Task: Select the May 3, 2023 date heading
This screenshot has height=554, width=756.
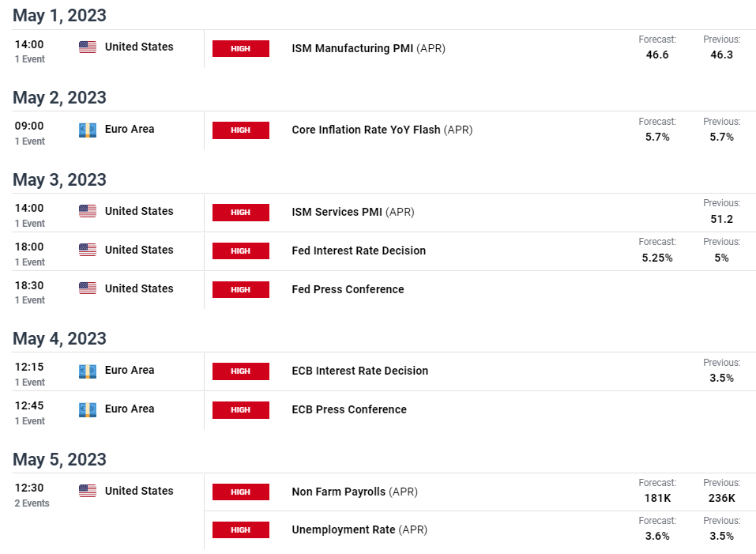Action: pos(59,180)
